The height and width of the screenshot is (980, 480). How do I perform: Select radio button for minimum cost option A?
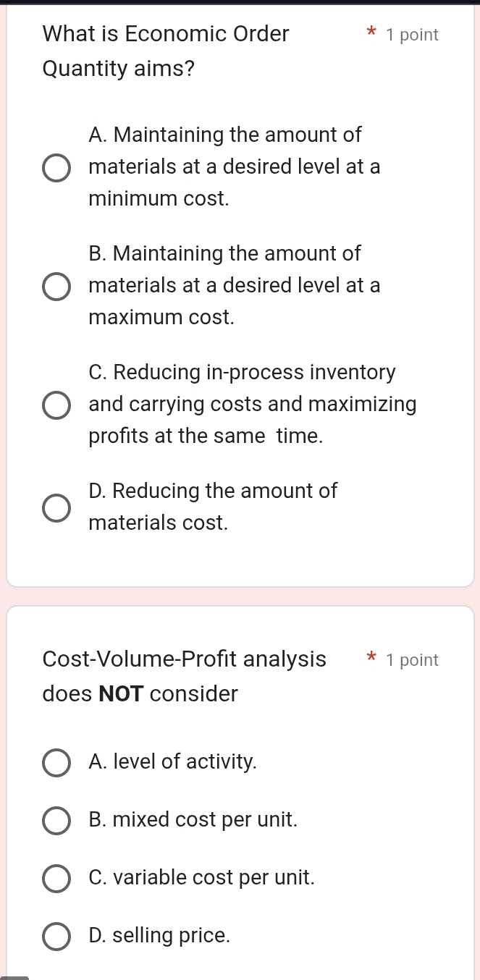[56, 167]
